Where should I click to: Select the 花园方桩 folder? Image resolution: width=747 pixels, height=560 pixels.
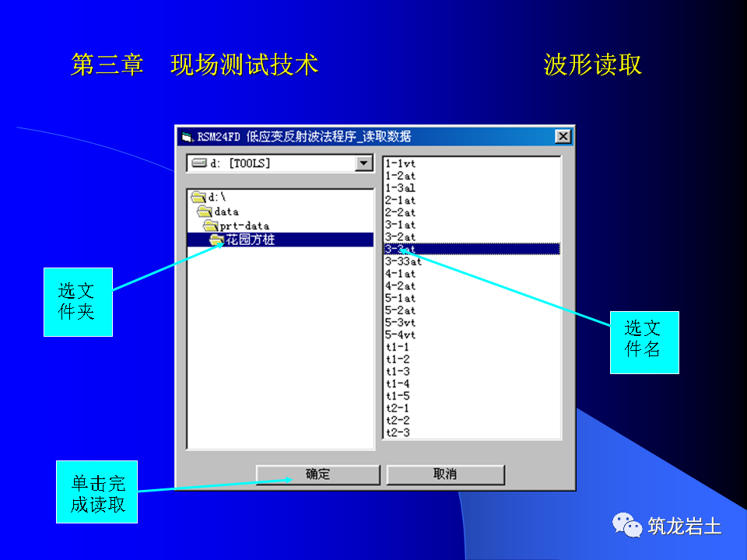pos(280,240)
